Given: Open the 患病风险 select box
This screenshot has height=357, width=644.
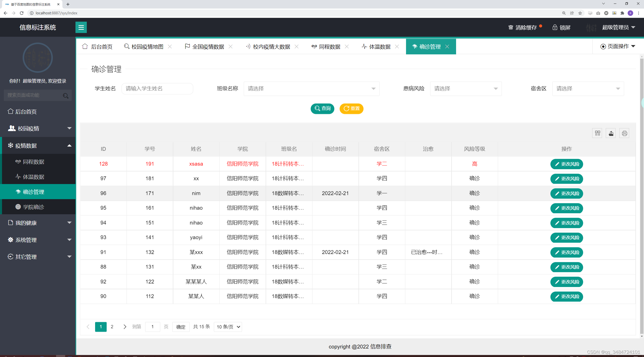Looking at the screenshot, I should tap(466, 89).
